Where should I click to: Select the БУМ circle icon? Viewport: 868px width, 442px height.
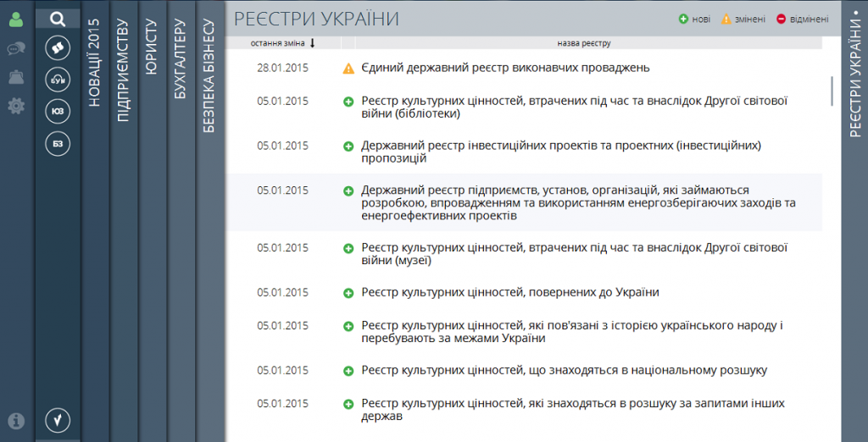click(x=58, y=80)
